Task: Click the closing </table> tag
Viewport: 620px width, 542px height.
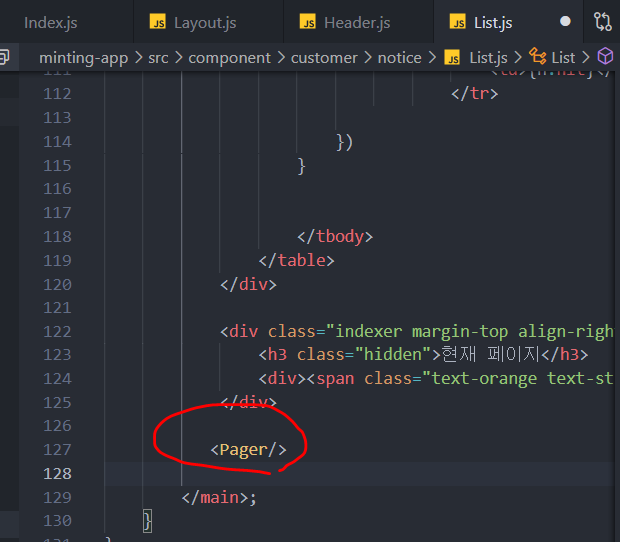Action: (x=297, y=261)
